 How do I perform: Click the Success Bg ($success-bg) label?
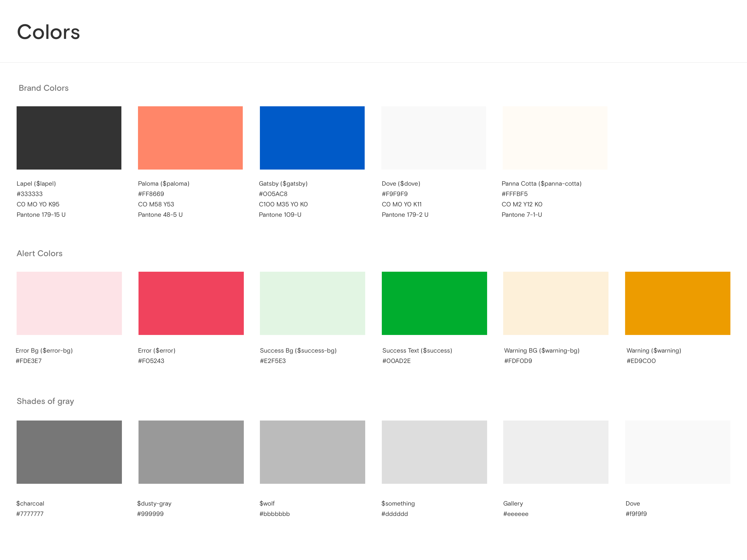(x=298, y=351)
